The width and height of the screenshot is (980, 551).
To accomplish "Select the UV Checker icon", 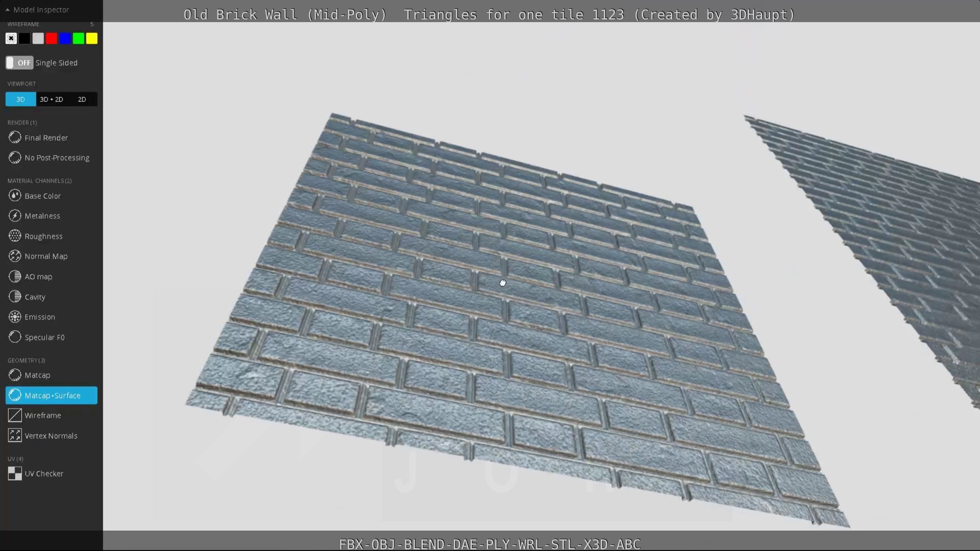I will click(x=15, y=473).
